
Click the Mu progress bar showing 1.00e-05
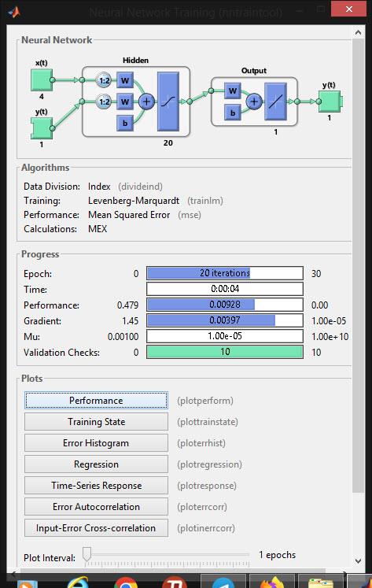pos(225,336)
